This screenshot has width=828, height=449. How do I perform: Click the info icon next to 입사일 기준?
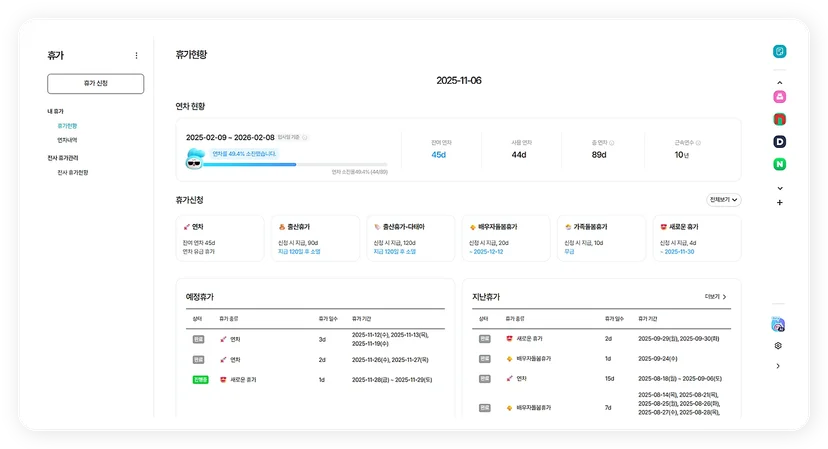305,137
